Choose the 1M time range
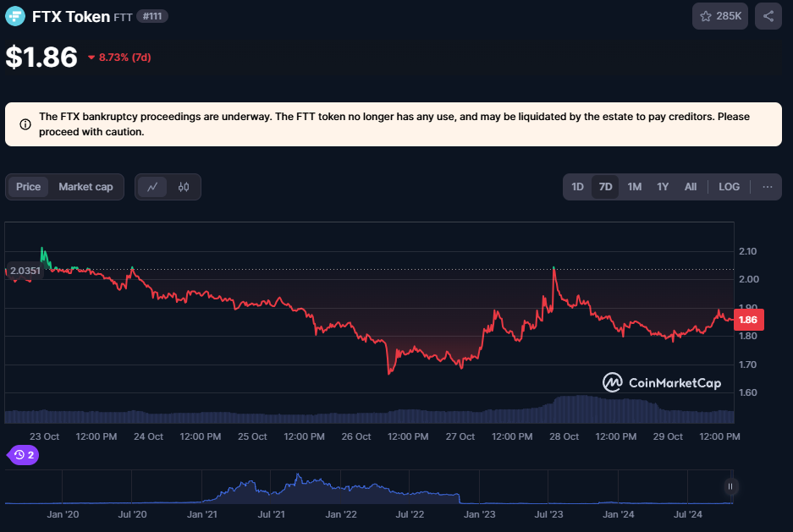The width and height of the screenshot is (793, 532). tap(634, 187)
